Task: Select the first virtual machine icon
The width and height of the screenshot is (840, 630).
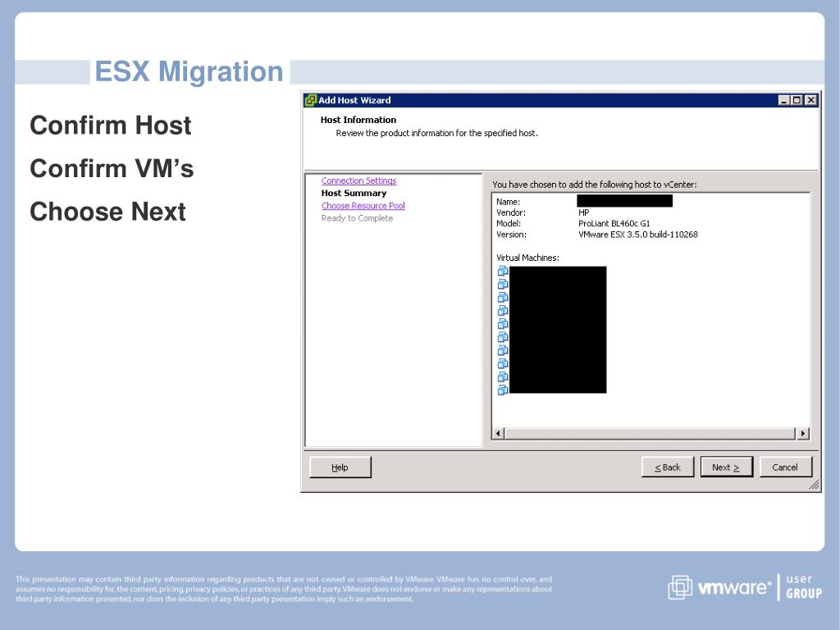Action: 503,271
